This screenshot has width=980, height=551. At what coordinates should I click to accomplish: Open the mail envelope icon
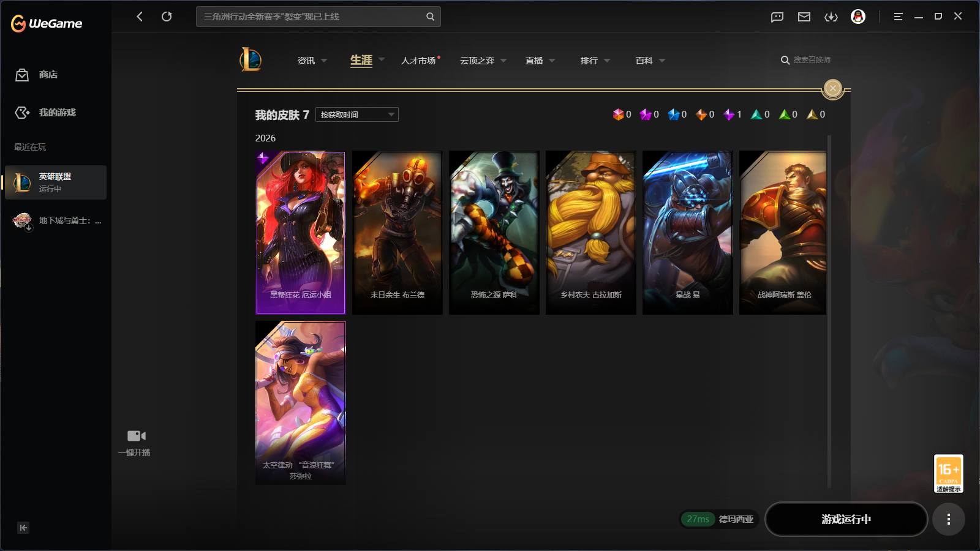tap(804, 17)
